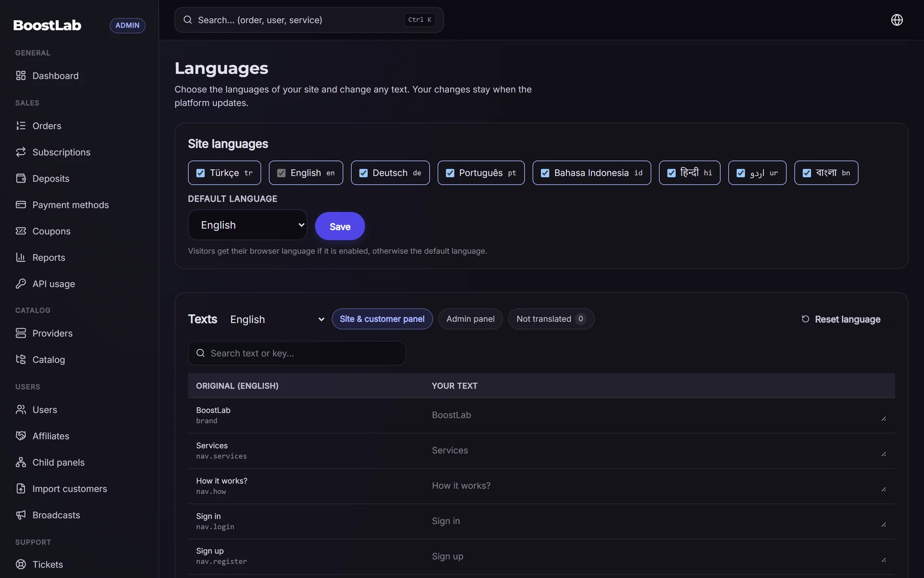Uncheck the Hindi (hi) language checkbox
The width and height of the screenshot is (924, 578).
click(x=671, y=173)
